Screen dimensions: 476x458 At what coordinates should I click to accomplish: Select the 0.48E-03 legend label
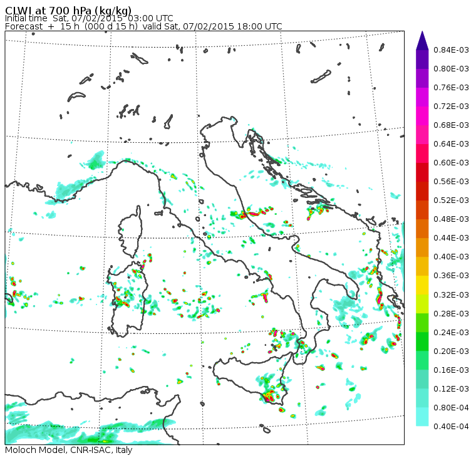tap(451, 219)
